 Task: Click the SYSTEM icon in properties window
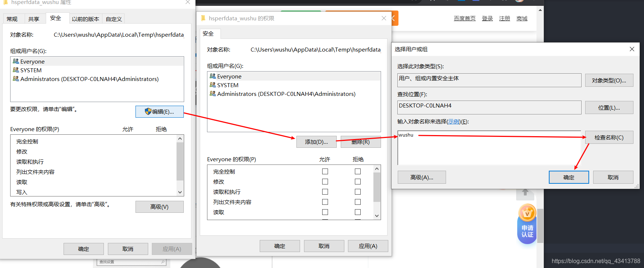tap(16, 70)
